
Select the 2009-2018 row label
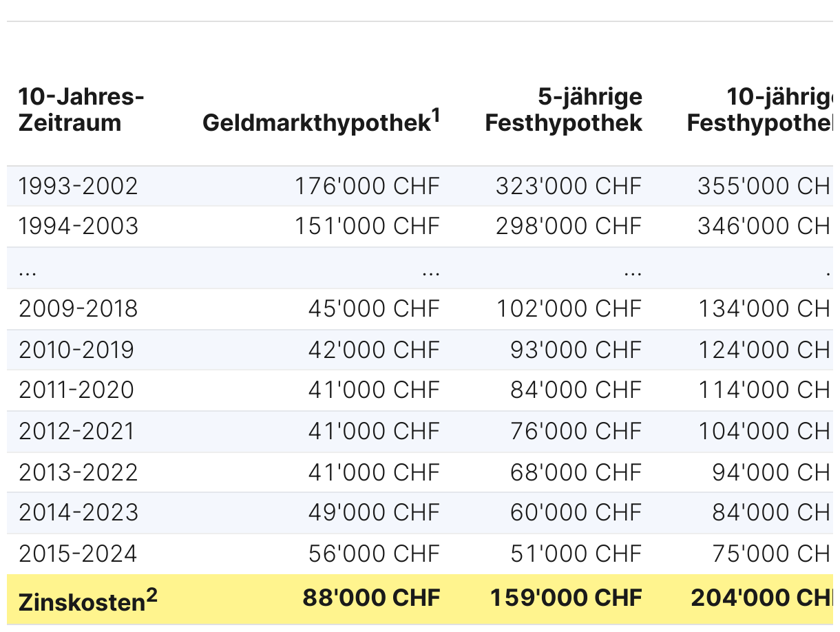tap(78, 309)
